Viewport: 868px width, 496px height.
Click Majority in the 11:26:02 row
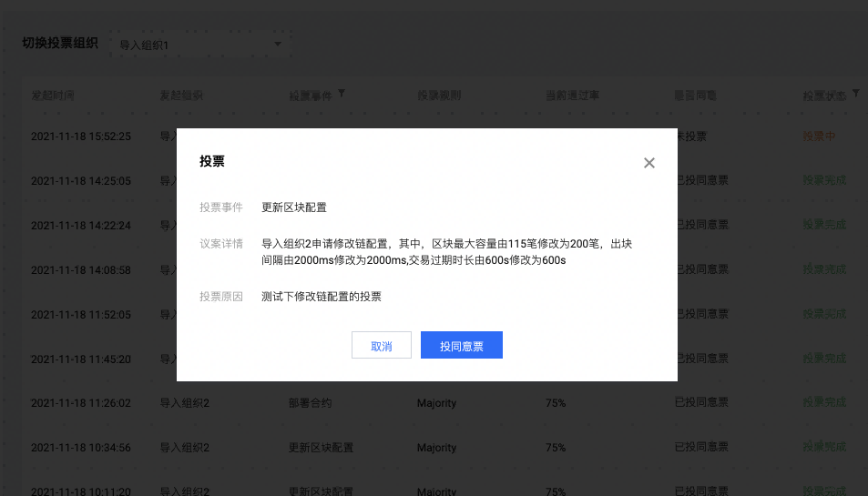[x=436, y=402]
